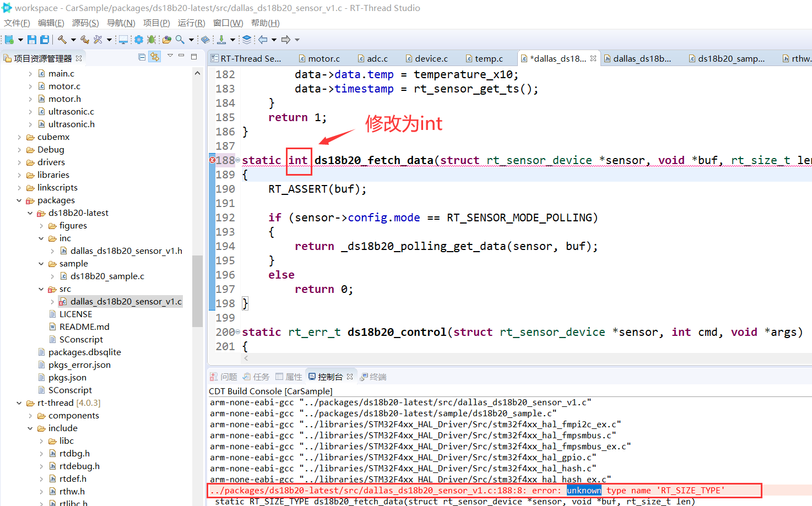Collapse the packages folder
This screenshot has height=506, width=812.
(x=19, y=200)
